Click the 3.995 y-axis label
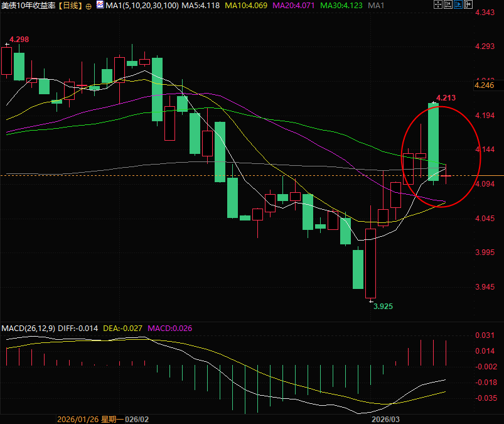 pyautogui.click(x=485, y=253)
